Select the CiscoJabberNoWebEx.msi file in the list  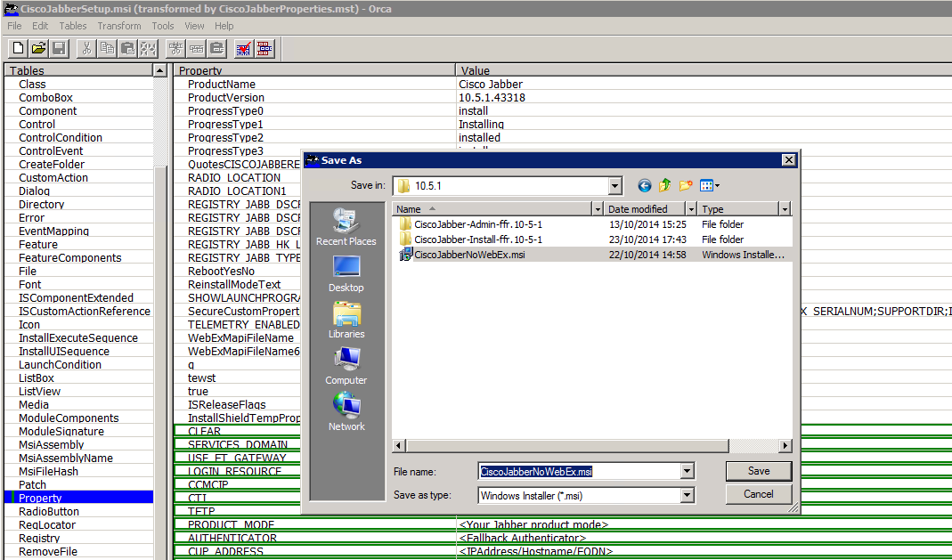pos(462,255)
